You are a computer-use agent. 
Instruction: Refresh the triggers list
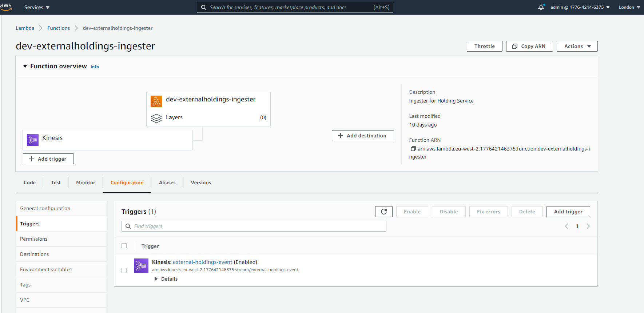coord(383,212)
